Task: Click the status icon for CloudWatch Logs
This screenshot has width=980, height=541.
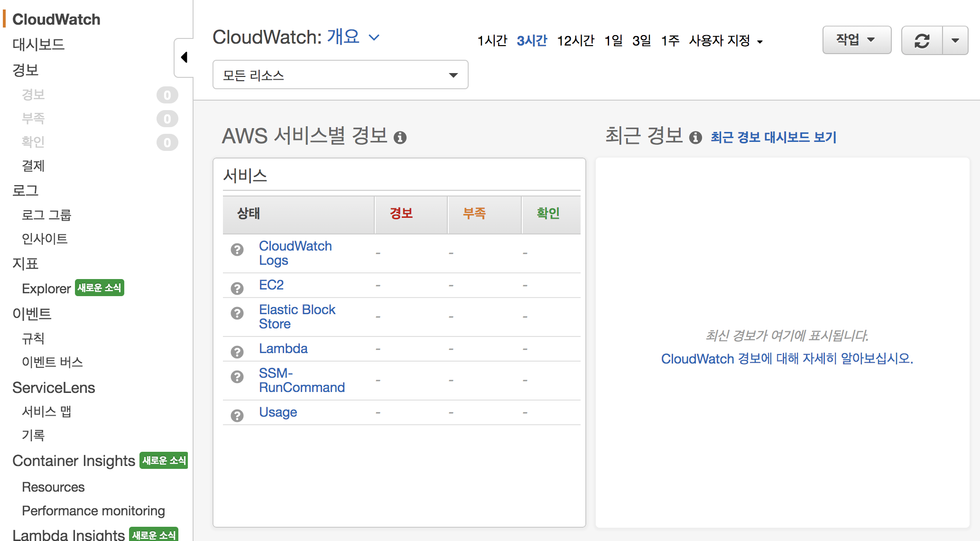Action: [x=237, y=250]
